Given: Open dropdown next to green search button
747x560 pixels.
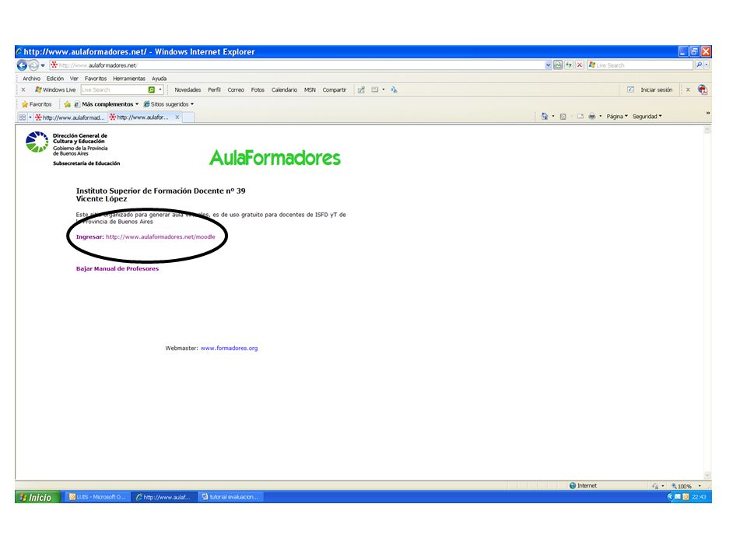Looking at the screenshot, I should coord(160,89).
